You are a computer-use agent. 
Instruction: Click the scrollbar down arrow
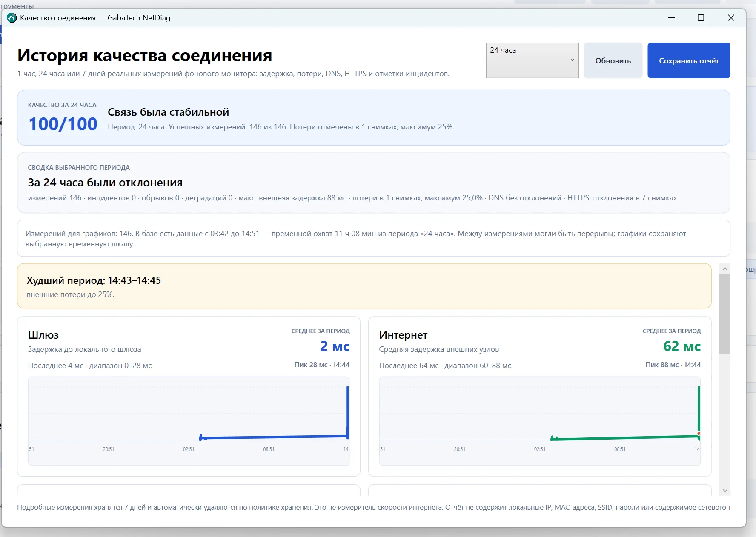(725, 491)
